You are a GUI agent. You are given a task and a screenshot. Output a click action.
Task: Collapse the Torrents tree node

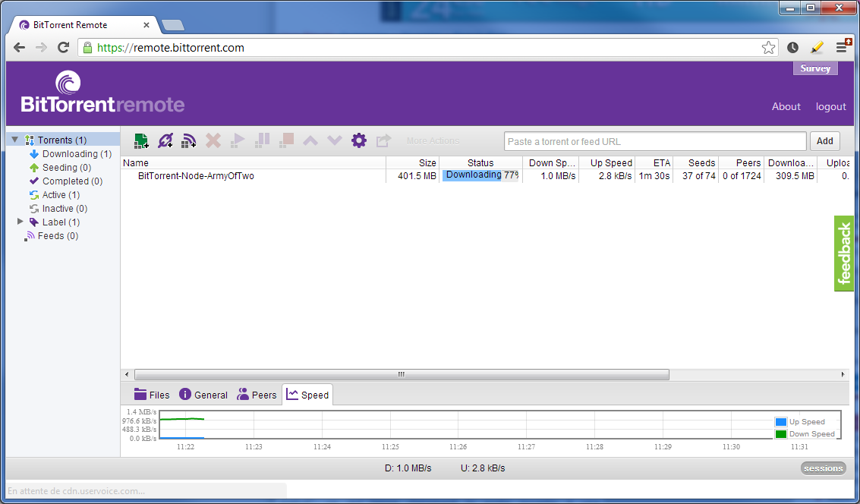[15, 140]
